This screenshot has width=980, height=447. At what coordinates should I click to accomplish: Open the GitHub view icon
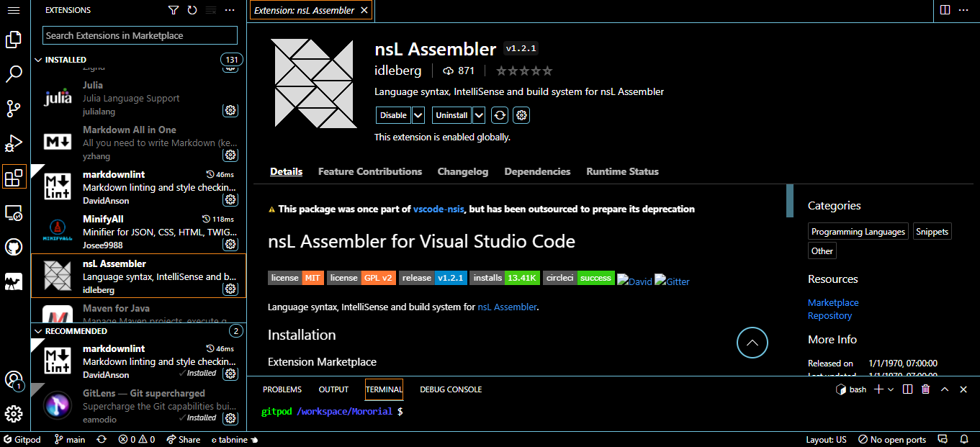pos(14,247)
